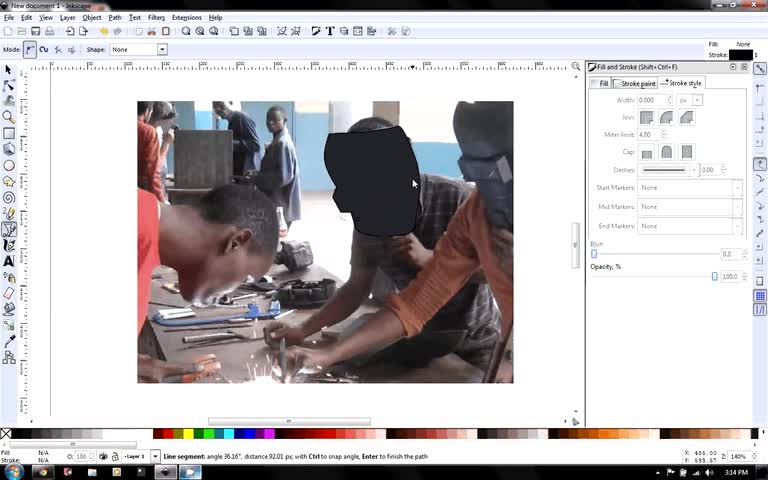Click the Undo arrow icon
Image resolution: width=768 pixels, height=480 pixels.
tap(104, 31)
